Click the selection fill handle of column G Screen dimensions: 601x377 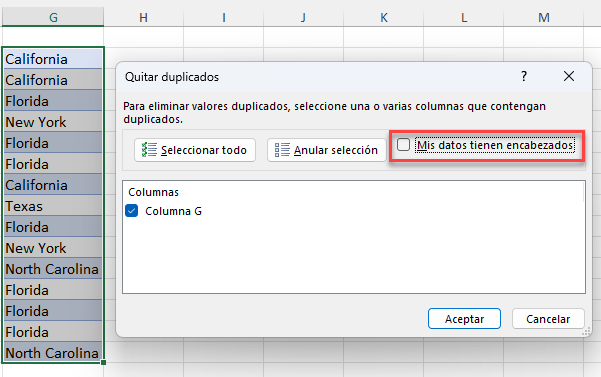(x=103, y=362)
